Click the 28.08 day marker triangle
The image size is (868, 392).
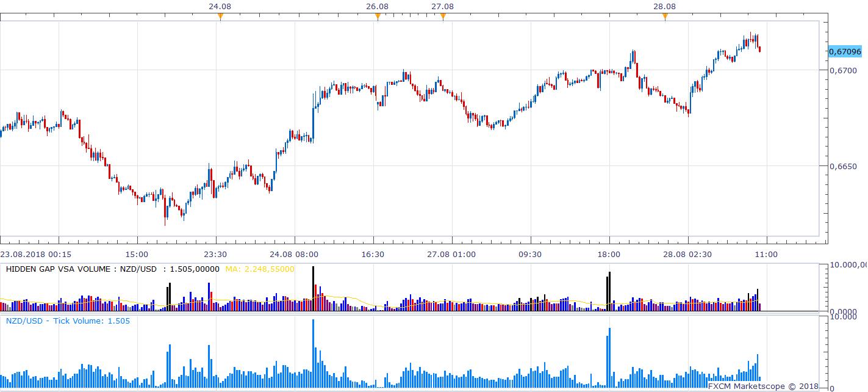pyautogui.click(x=665, y=17)
